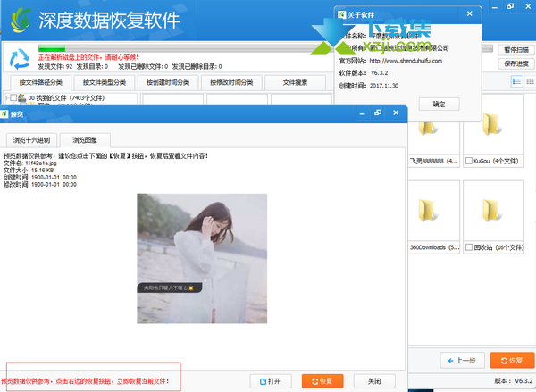Minimize the 预览 window

click(x=363, y=113)
